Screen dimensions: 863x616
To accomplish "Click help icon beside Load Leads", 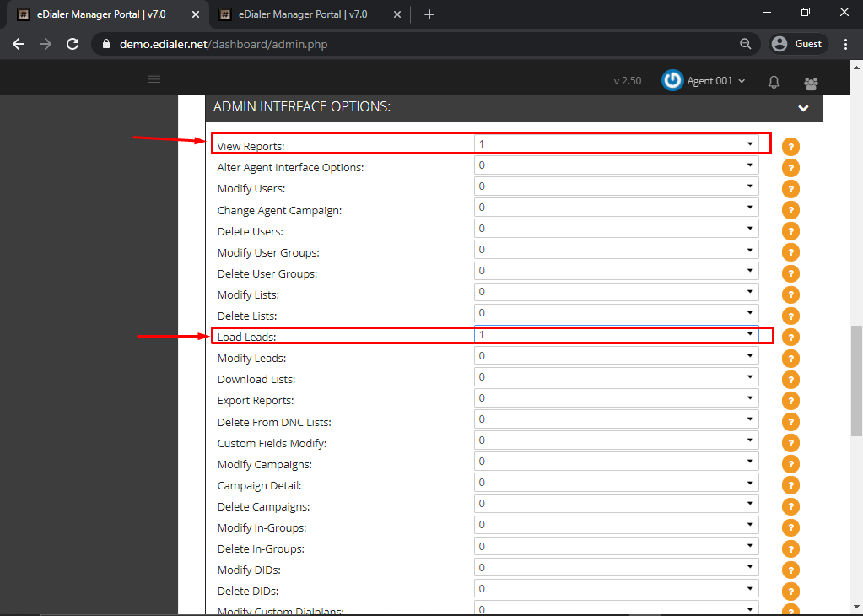I will pyautogui.click(x=790, y=338).
